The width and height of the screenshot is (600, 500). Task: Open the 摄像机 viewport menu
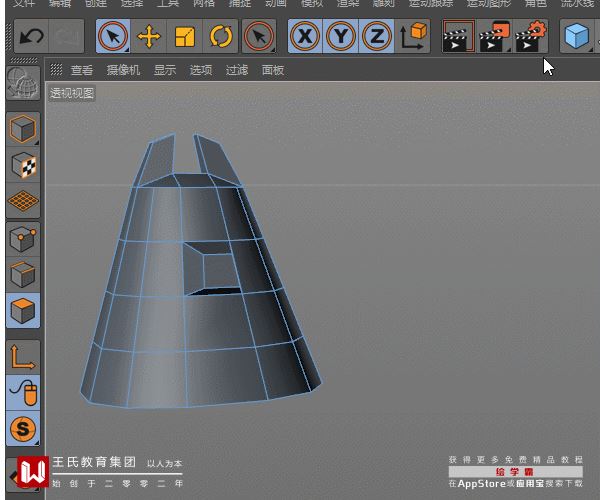point(123,70)
